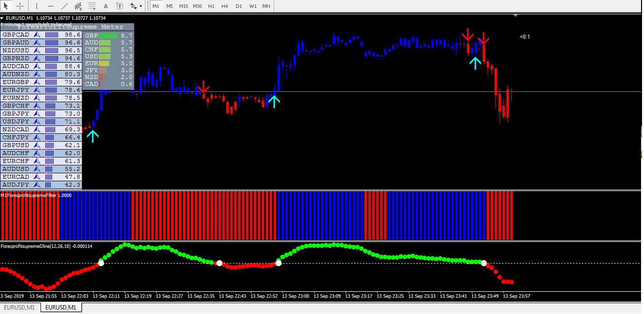Select the crosshair tool

(20, 6)
